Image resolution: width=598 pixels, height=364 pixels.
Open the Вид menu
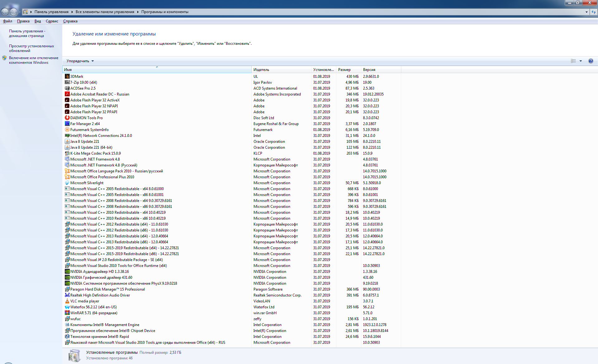click(38, 21)
